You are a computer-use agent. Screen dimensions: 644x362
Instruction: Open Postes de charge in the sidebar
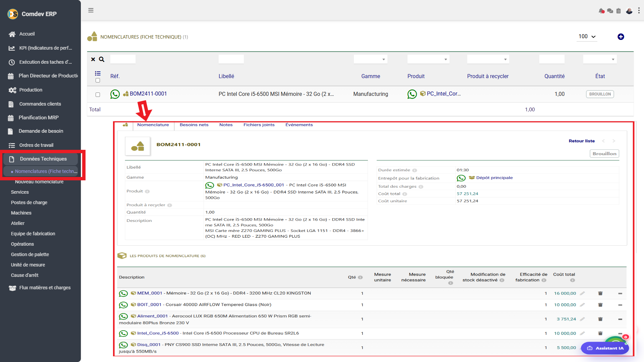pyautogui.click(x=29, y=203)
